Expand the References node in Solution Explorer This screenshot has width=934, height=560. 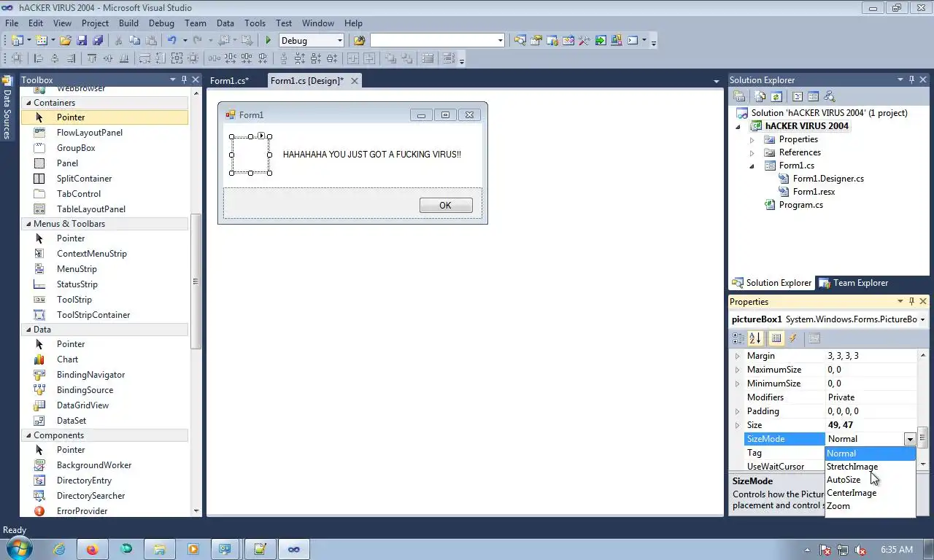(x=752, y=152)
